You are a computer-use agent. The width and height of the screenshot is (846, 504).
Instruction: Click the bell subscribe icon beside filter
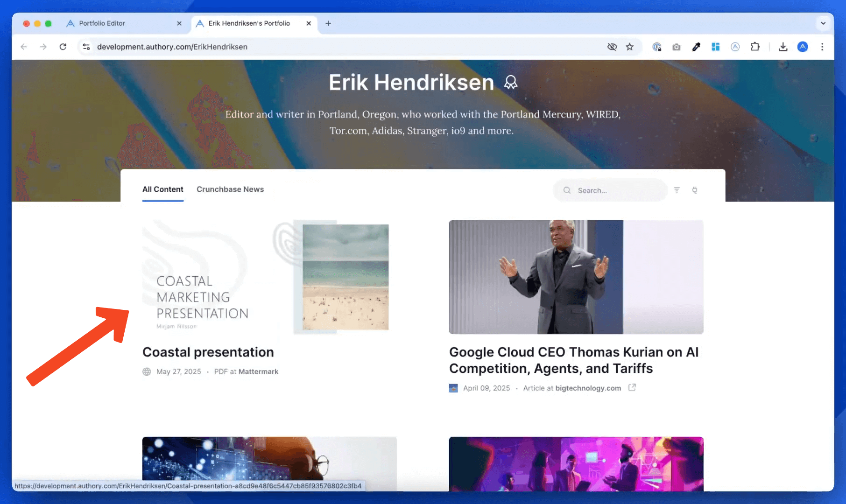click(695, 190)
